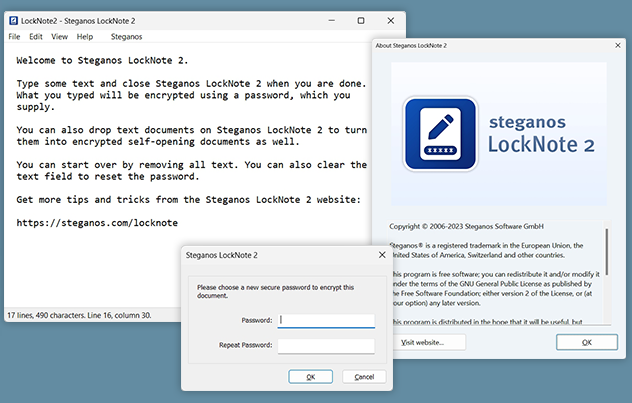Maximize the LockNote2 main window

361,21
